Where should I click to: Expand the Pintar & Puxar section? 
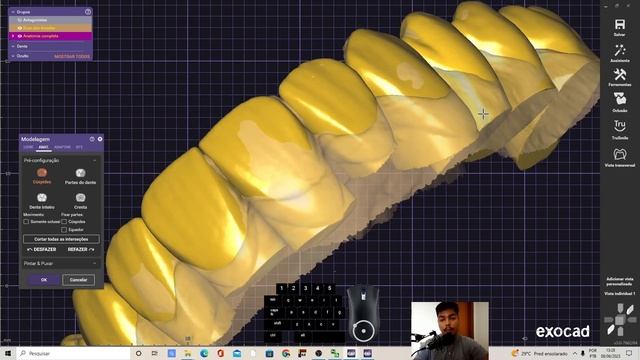point(95,264)
